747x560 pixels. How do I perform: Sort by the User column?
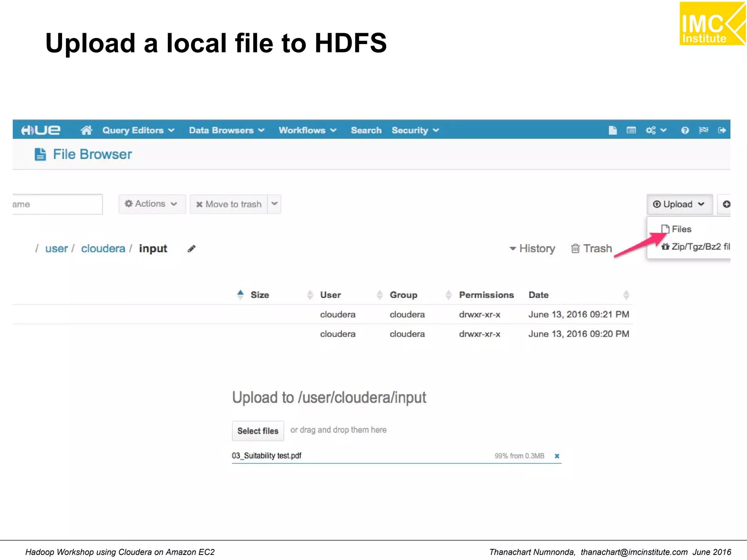pos(330,295)
